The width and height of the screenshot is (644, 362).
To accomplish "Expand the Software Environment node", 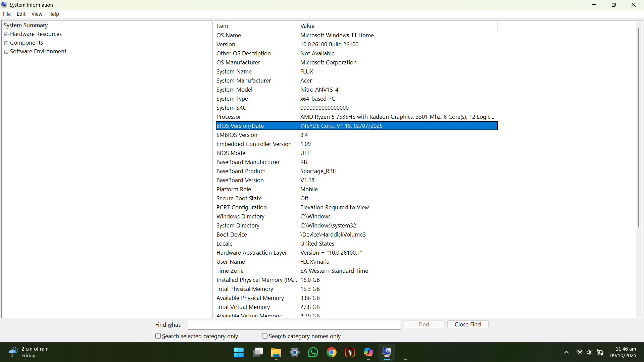I will click(6, 52).
